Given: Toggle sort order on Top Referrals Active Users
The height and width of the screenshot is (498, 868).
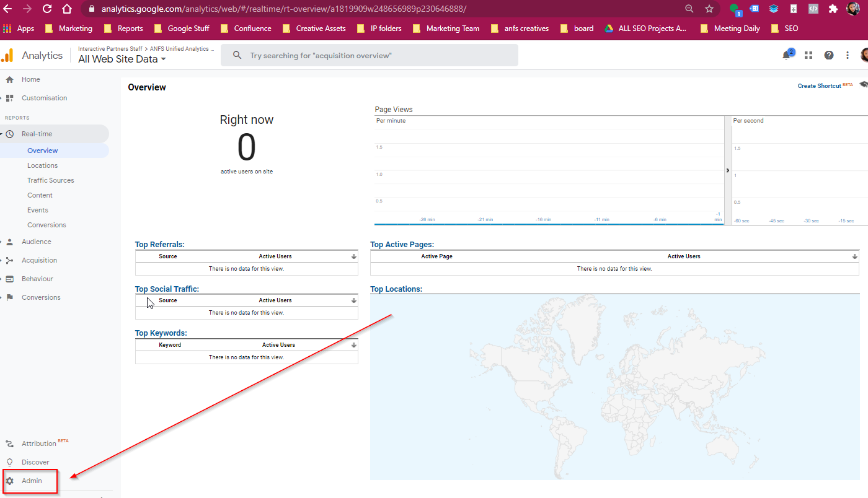Looking at the screenshot, I should pyautogui.click(x=353, y=256).
